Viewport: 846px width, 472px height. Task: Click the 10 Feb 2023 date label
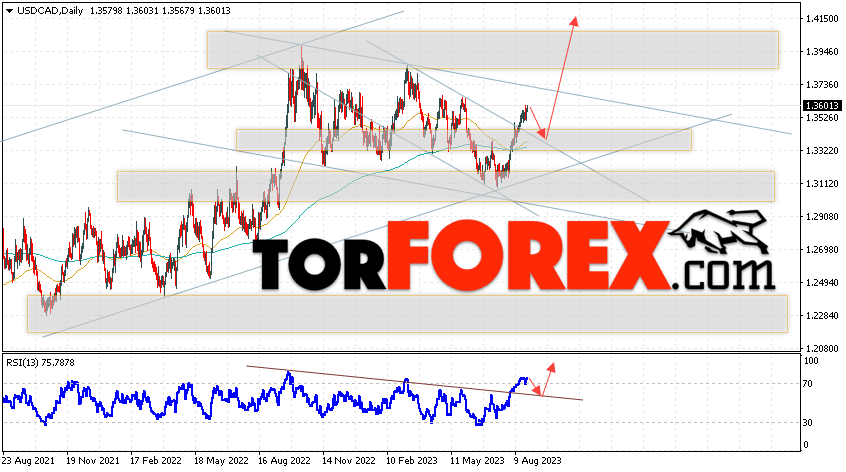pyautogui.click(x=412, y=461)
